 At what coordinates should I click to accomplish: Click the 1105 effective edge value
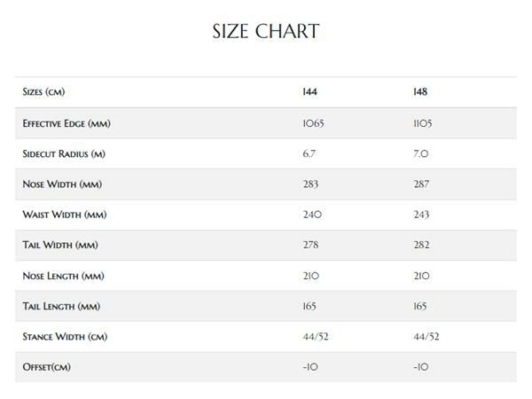[x=423, y=123]
